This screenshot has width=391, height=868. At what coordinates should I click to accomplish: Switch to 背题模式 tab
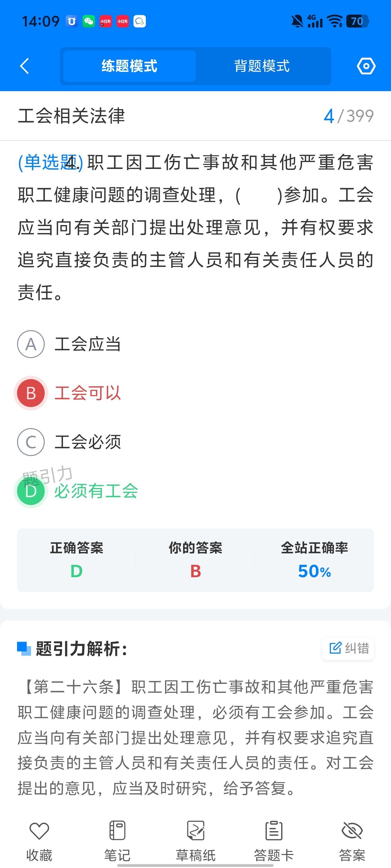click(262, 66)
